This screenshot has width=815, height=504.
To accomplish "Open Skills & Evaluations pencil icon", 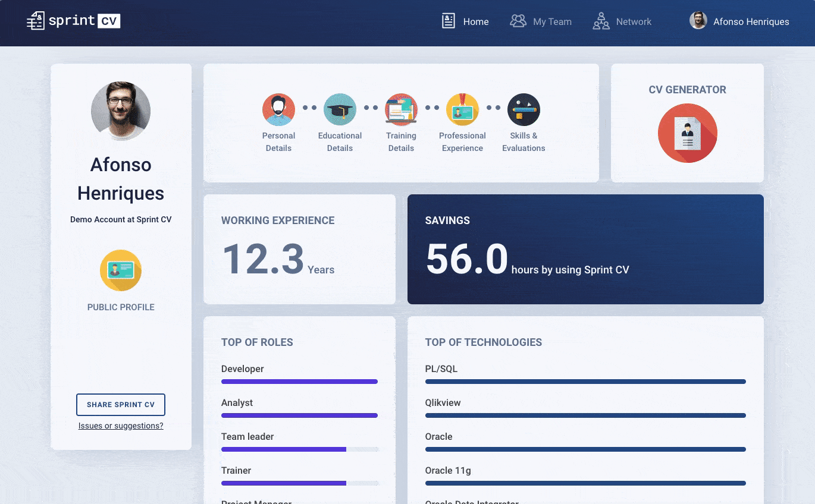I will [524, 109].
